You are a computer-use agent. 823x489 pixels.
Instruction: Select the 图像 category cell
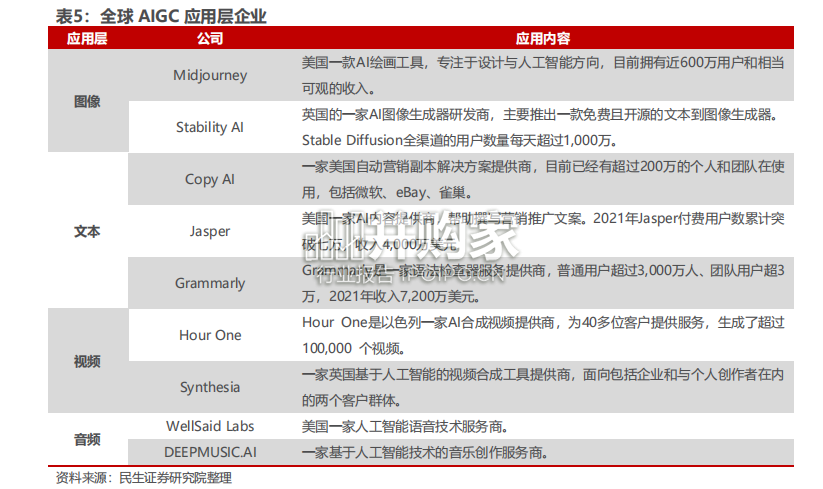[x=87, y=101]
